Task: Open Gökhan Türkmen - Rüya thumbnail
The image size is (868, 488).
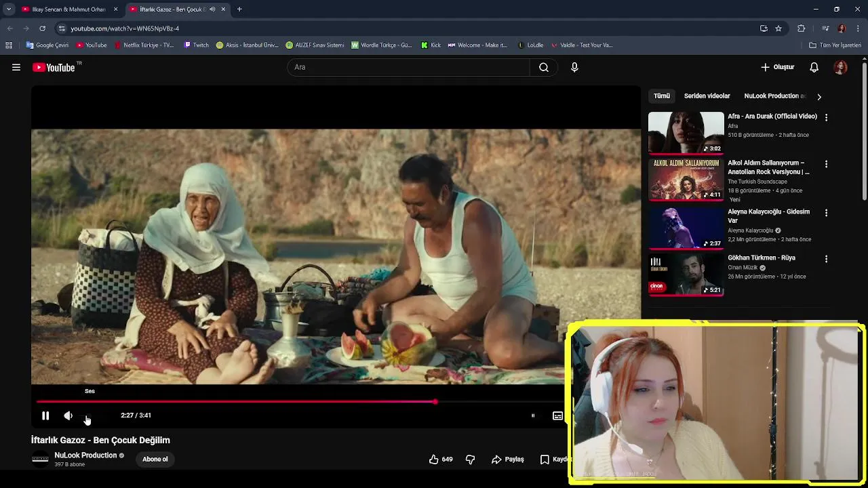Action: [x=686, y=274]
